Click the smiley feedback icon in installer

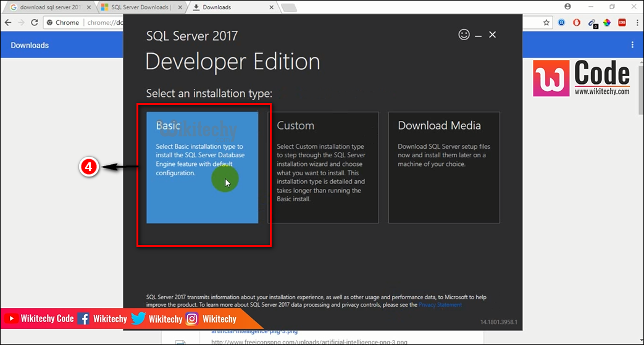(464, 35)
